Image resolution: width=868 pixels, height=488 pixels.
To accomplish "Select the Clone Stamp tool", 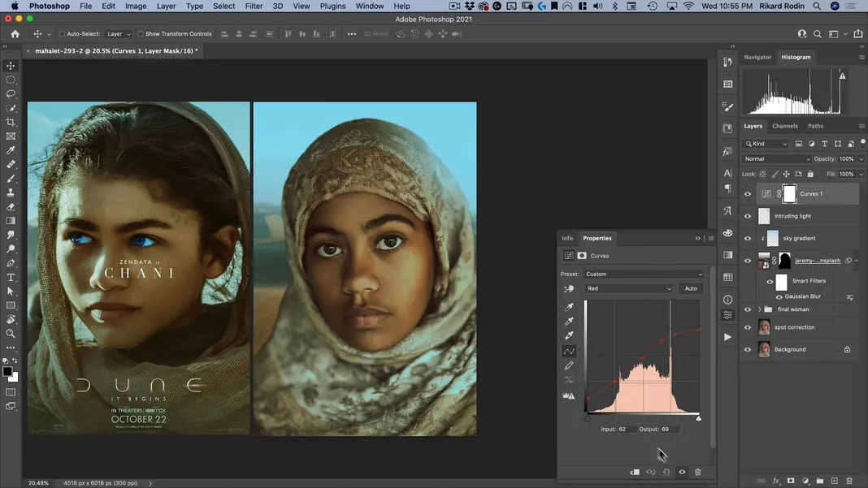I will click(11, 192).
